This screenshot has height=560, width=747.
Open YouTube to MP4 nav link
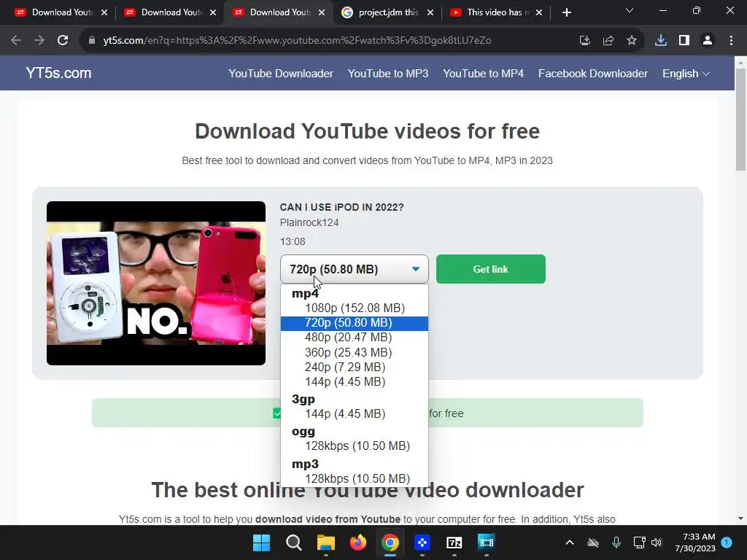483,74
